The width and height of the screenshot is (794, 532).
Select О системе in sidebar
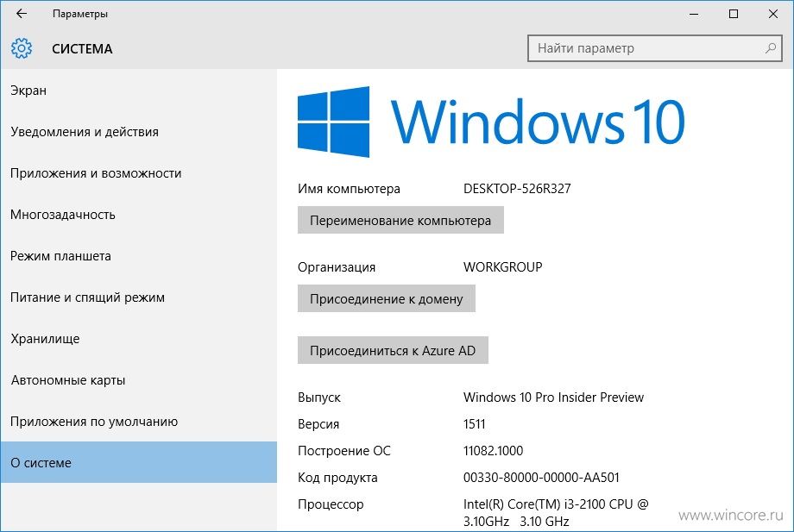pos(139,462)
